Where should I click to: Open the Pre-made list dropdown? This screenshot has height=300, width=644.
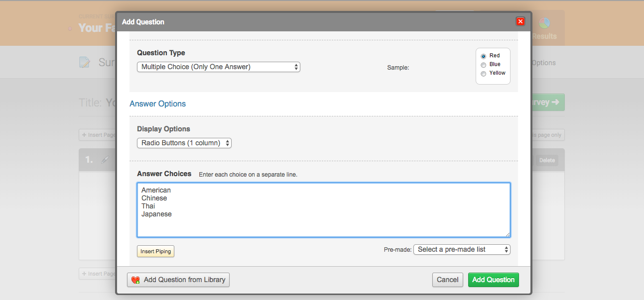pyautogui.click(x=461, y=250)
